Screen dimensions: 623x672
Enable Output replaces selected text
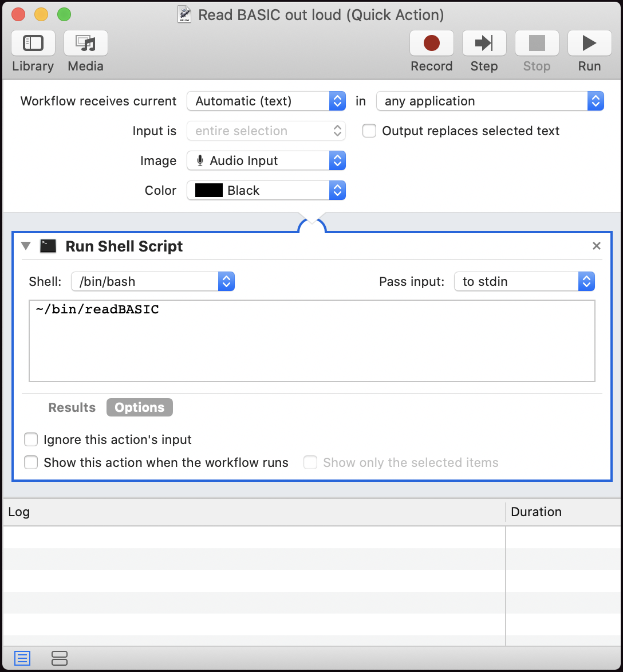pyautogui.click(x=370, y=131)
